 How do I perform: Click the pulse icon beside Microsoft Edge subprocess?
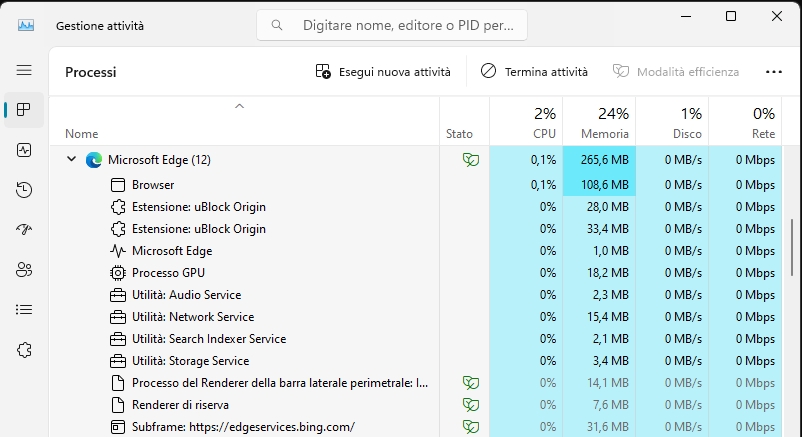(118, 251)
